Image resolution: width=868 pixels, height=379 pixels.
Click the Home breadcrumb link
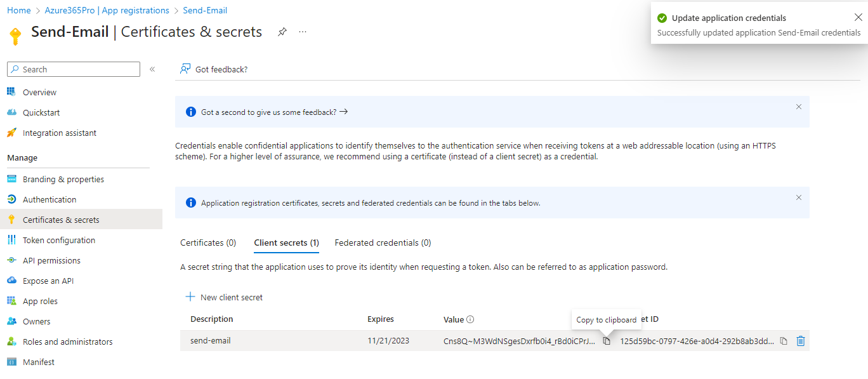pos(19,10)
